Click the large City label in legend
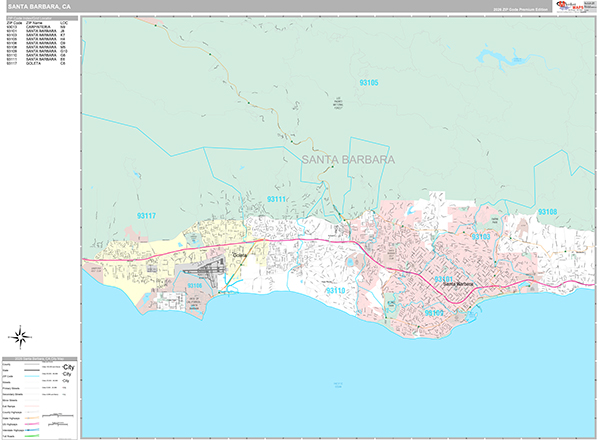This screenshot has height=440, width=600. pyautogui.click(x=68, y=368)
